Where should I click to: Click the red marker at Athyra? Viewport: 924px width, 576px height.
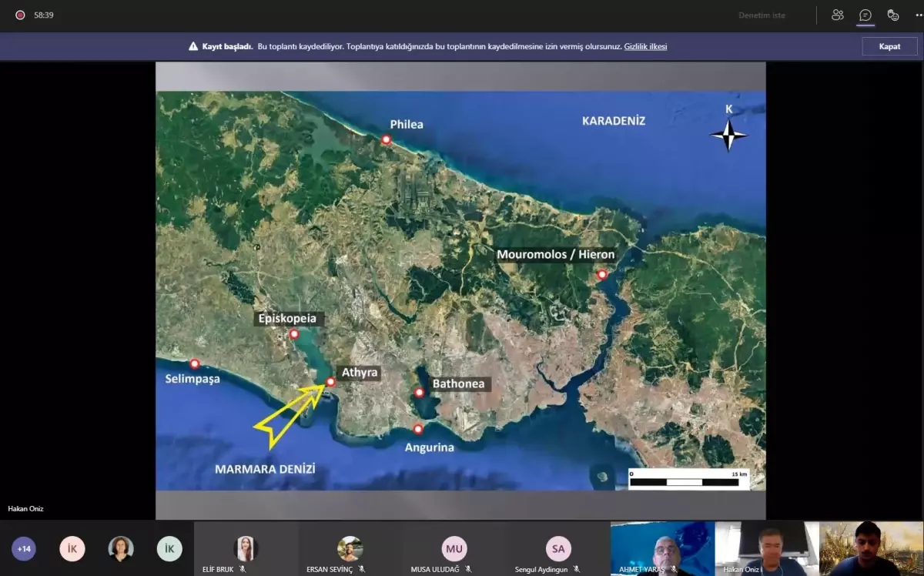(x=330, y=382)
